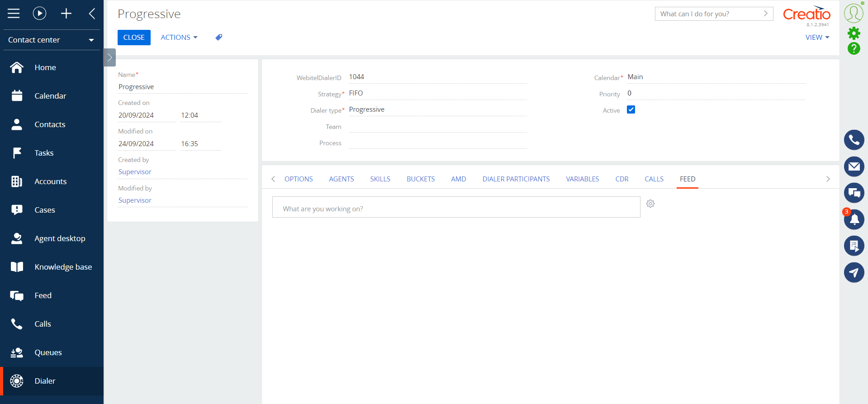This screenshot has width=868, height=404.
Task: Open the email panel envelope icon
Action: pos(854,166)
